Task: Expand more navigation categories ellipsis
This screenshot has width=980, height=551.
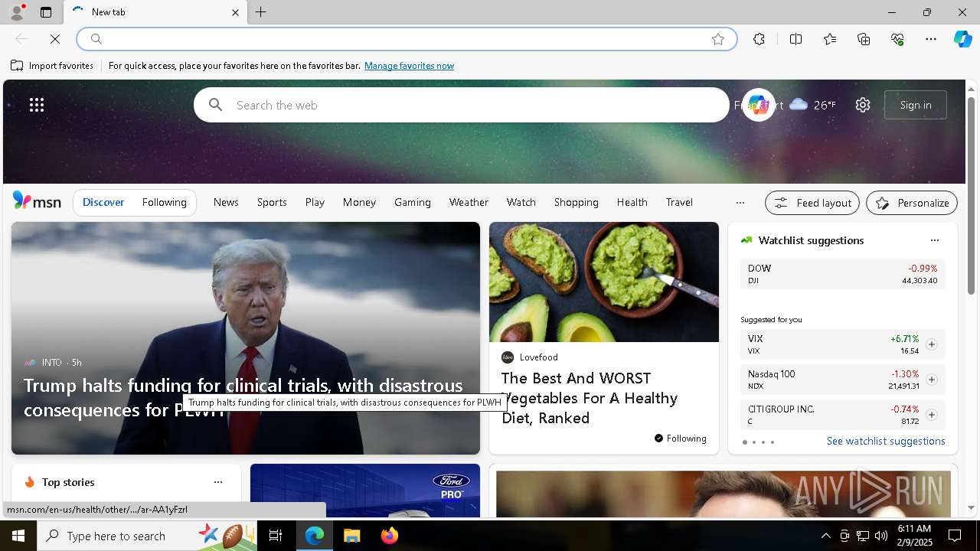Action: click(740, 203)
